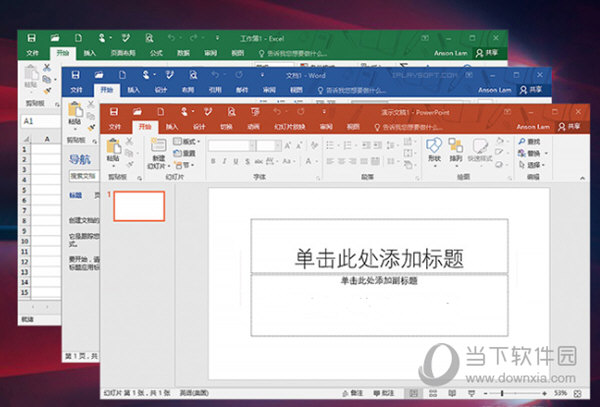Toggle Reading view in the PowerPoint status bar
This screenshot has height=407, width=600.
[452, 393]
